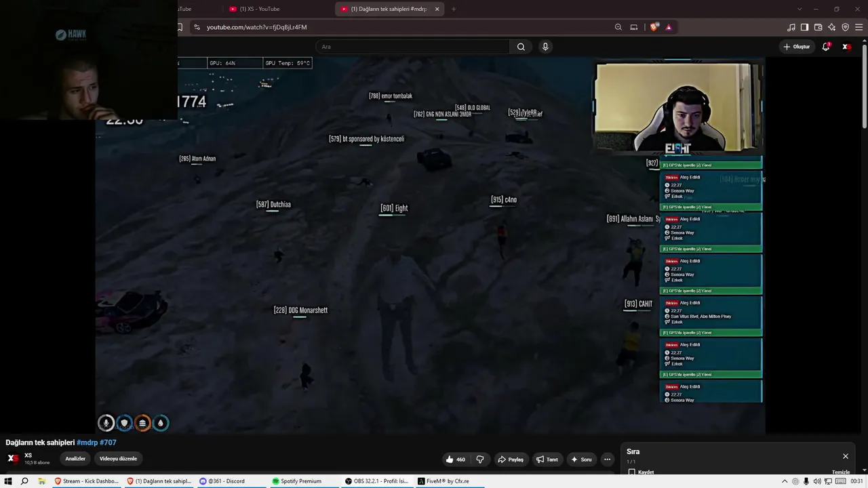
Task: Click the XS channel name
Action: click(x=28, y=455)
